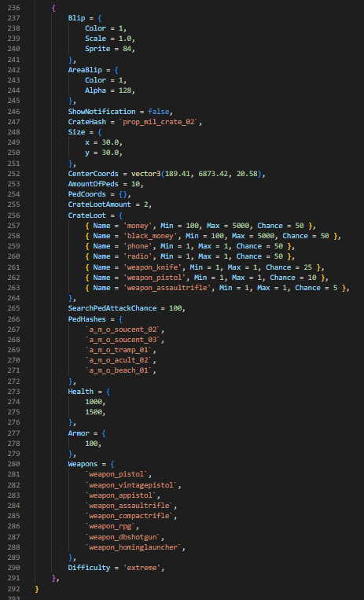Screen dimensions: 364x600
Task: Click the Alpha value 128
Action: 125,90
